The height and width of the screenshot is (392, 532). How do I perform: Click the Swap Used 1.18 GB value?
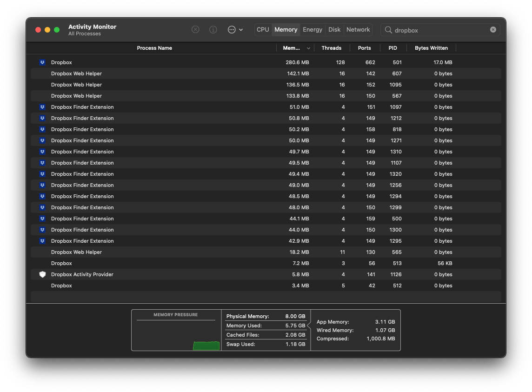tap(295, 344)
